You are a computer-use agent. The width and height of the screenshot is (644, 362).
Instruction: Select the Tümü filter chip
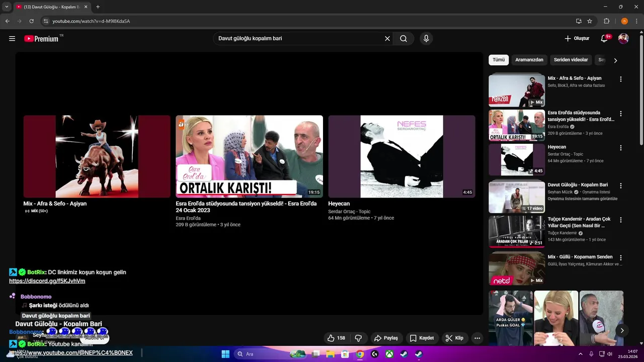(x=499, y=60)
